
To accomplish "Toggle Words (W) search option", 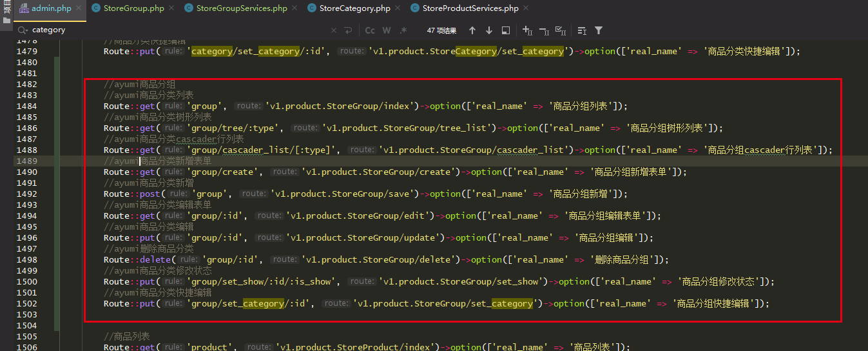I will point(387,30).
